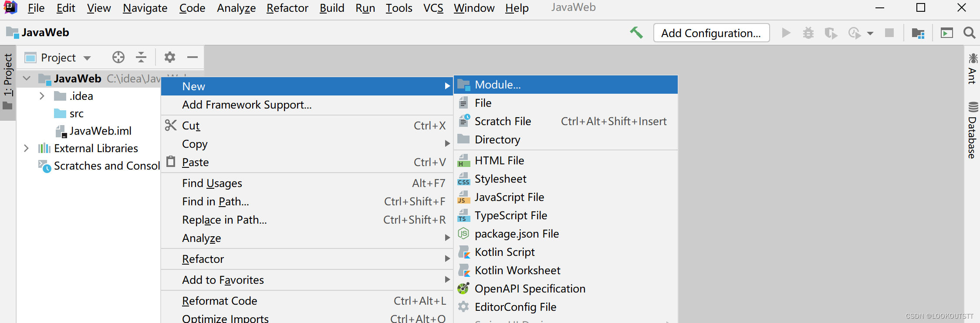Expand Copy submenu in context menu

tap(307, 144)
